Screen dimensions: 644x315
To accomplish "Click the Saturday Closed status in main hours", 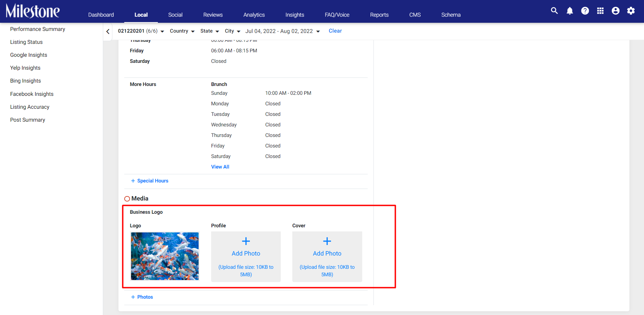I will [219, 61].
